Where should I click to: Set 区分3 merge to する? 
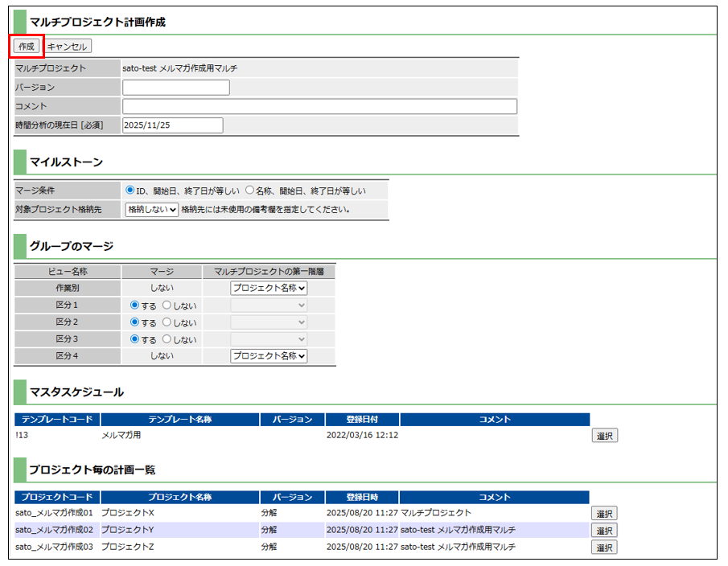(x=134, y=339)
